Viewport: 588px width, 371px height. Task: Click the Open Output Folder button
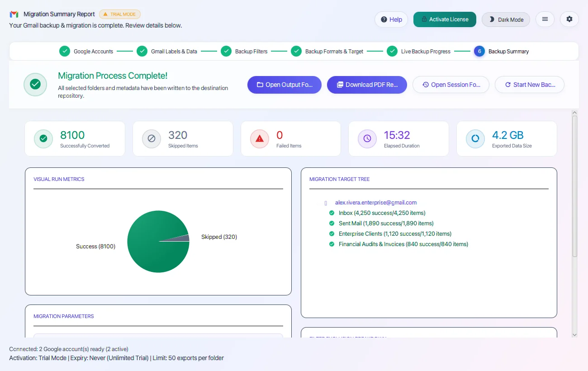(x=285, y=85)
